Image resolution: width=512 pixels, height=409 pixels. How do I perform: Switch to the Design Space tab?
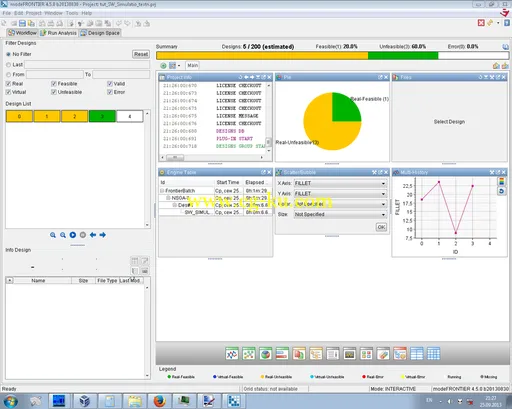100,33
